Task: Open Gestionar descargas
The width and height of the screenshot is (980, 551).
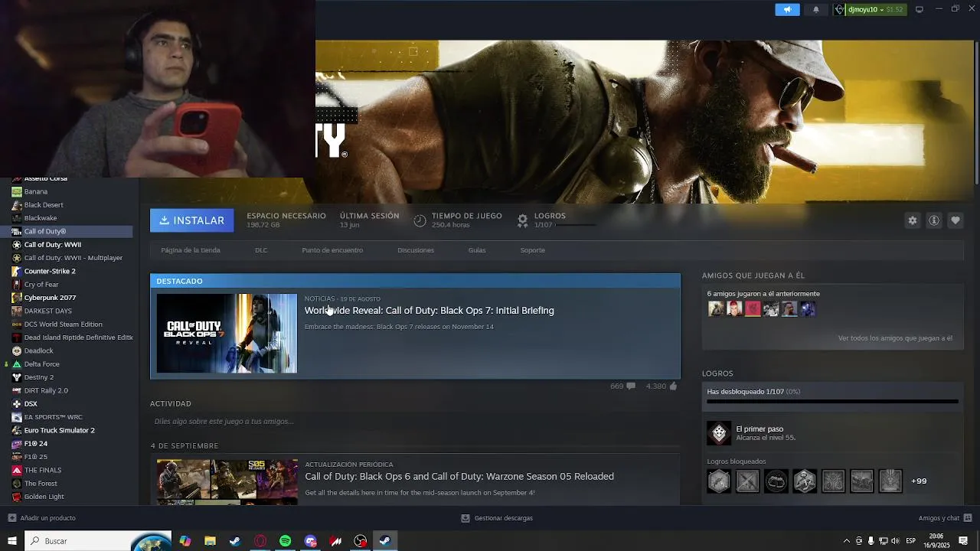Action: click(497, 518)
